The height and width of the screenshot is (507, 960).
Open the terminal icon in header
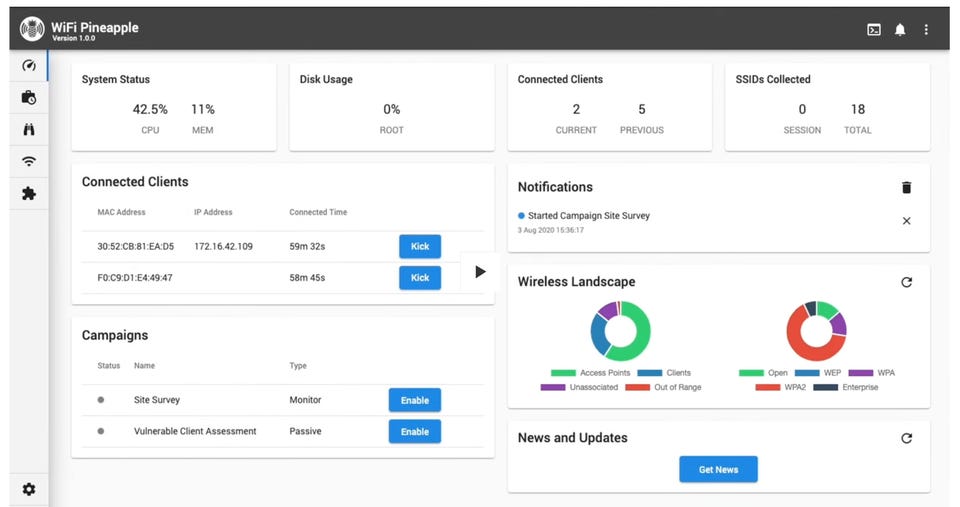click(874, 29)
